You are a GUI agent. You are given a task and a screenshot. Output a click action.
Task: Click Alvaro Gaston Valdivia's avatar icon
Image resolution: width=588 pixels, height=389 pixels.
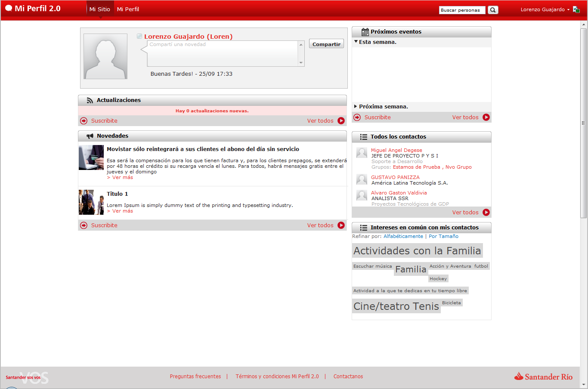362,195
